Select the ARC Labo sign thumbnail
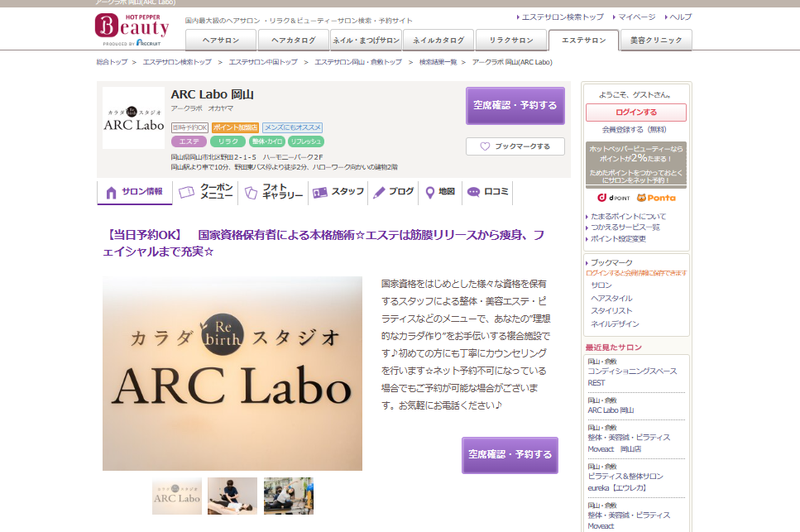This screenshot has height=532, width=800. 177,496
